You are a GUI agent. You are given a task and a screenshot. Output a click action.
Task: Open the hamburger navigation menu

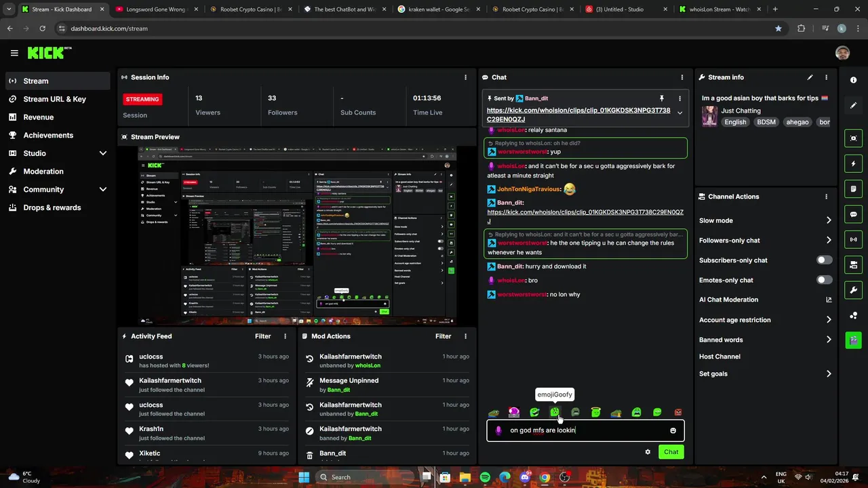pos(14,53)
